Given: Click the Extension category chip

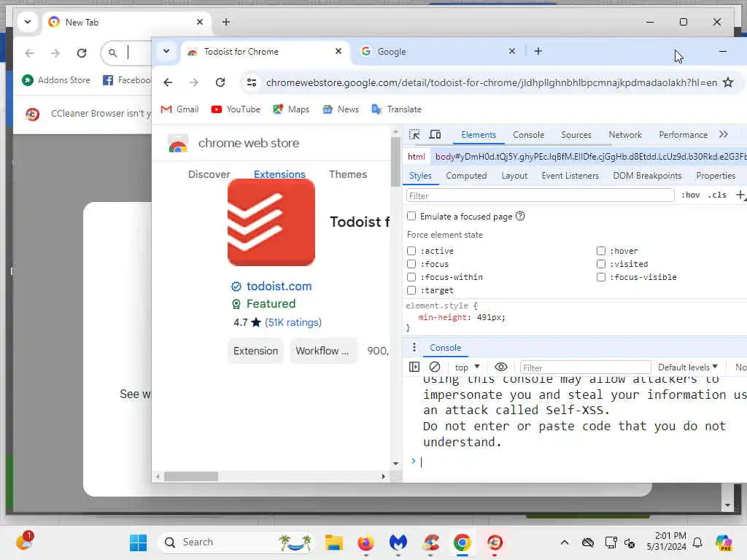Looking at the screenshot, I should (x=255, y=351).
